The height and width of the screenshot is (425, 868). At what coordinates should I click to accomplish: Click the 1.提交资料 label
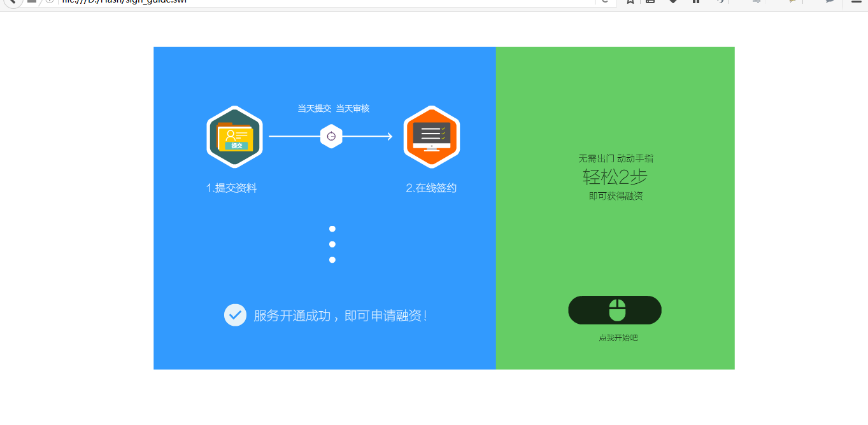(231, 188)
